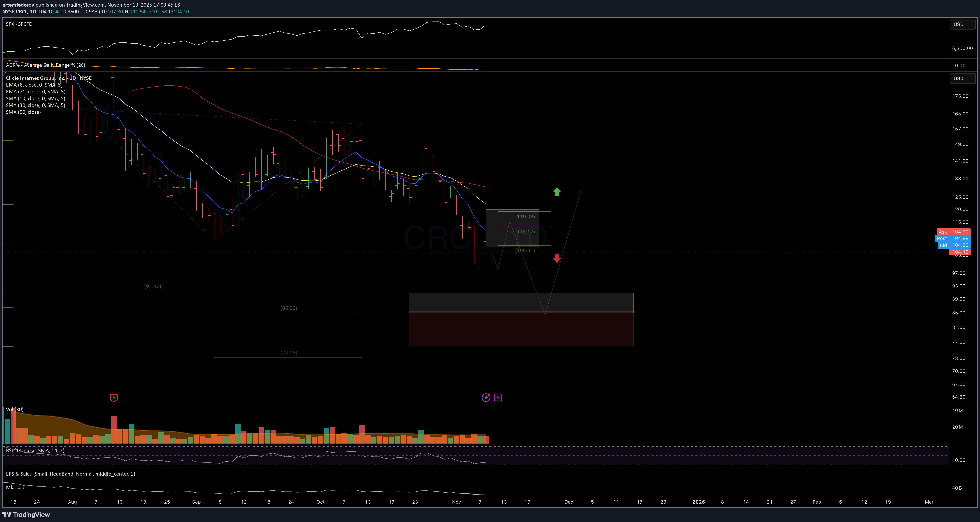Select the EMA 8 indicator label
The height and width of the screenshot is (522, 980).
point(34,85)
